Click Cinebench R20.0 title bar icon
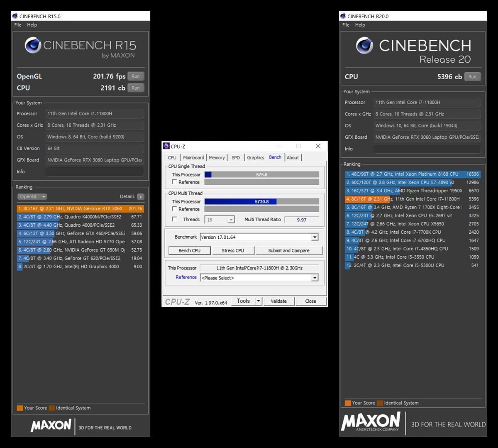 [x=343, y=16]
